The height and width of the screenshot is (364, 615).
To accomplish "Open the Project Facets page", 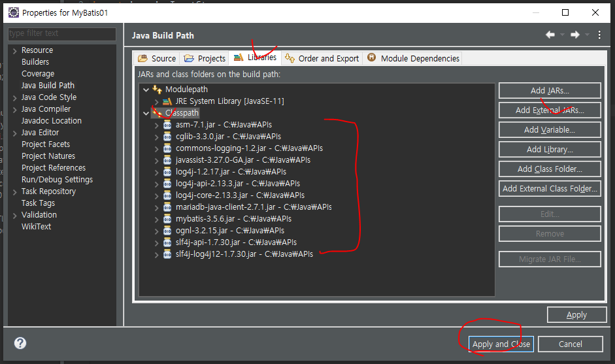I will pyautogui.click(x=46, y=144).
